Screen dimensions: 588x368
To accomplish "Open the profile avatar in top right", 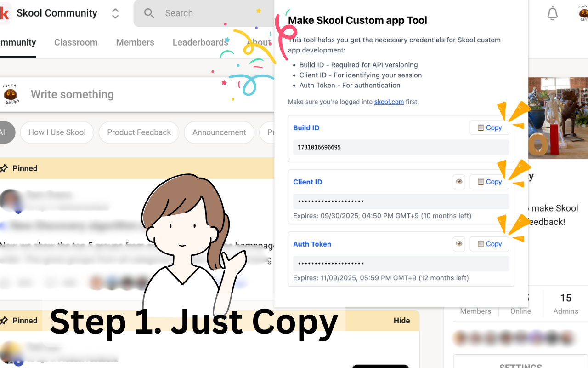I will pos(583,13).
